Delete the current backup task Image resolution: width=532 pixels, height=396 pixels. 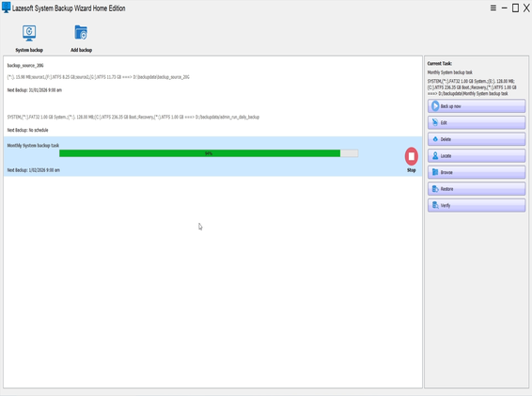[477, 139]
